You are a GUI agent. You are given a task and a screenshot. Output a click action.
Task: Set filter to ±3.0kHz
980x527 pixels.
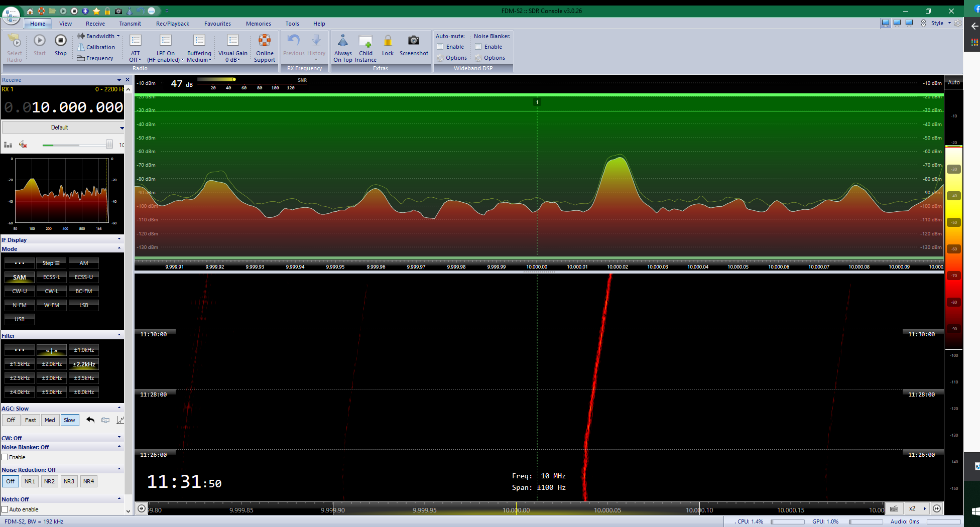(x=52, y=378)
